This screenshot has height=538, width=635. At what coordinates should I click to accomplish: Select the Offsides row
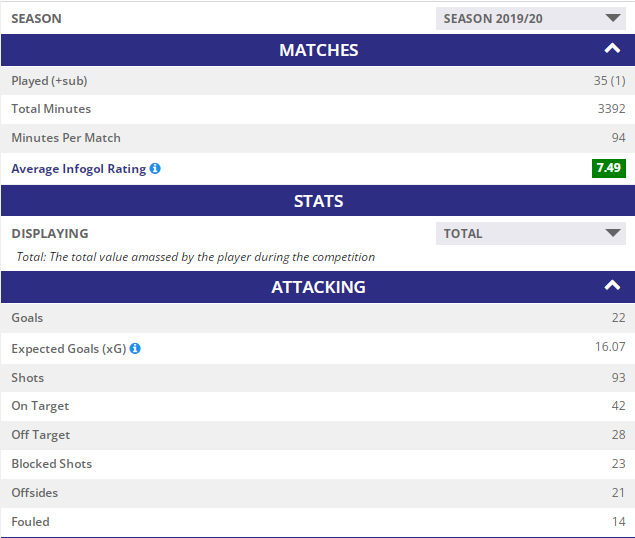pos(318,493)
